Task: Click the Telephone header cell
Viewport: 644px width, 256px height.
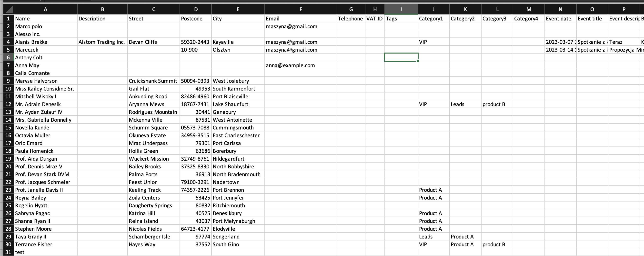Action: (x=351, y=19)
